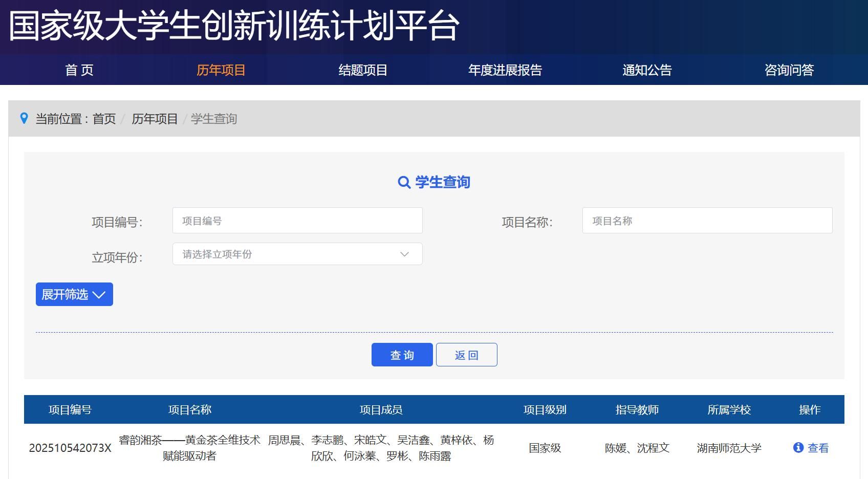This screenshot has width=868, height=479.
Task: Click the magnifier icon beside 学生查询
Action: [404, 182]
